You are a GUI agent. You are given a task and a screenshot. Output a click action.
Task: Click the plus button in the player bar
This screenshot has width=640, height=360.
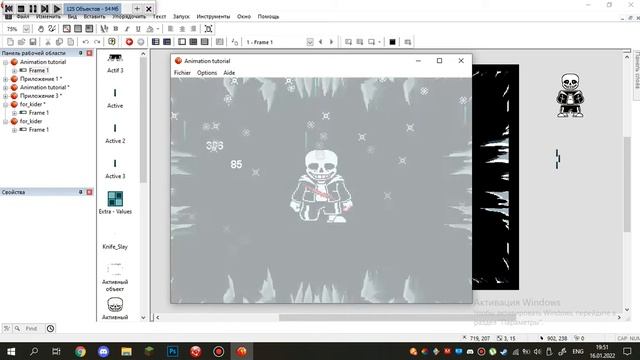tap(137, 9)
